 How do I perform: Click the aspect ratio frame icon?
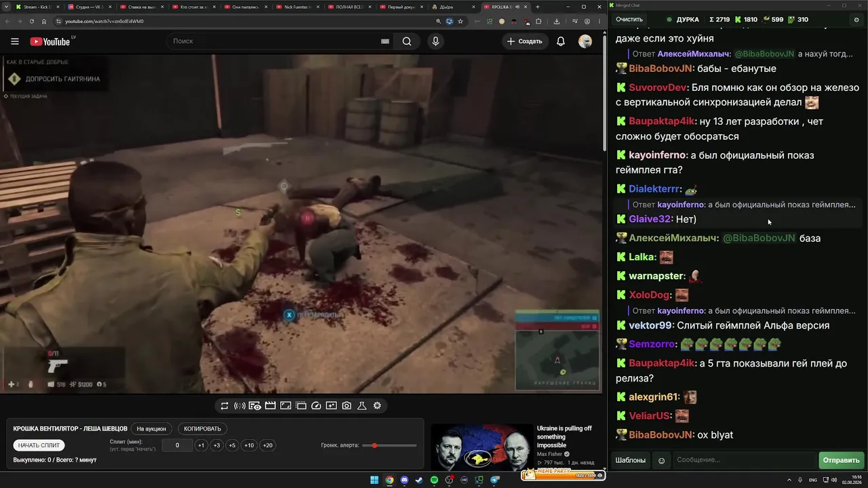point(285,406)
